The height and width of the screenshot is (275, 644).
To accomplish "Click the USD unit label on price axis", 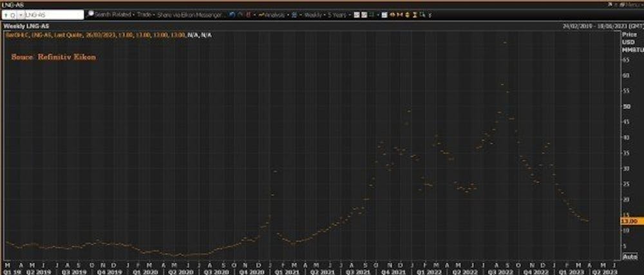I will coord(628,43).
